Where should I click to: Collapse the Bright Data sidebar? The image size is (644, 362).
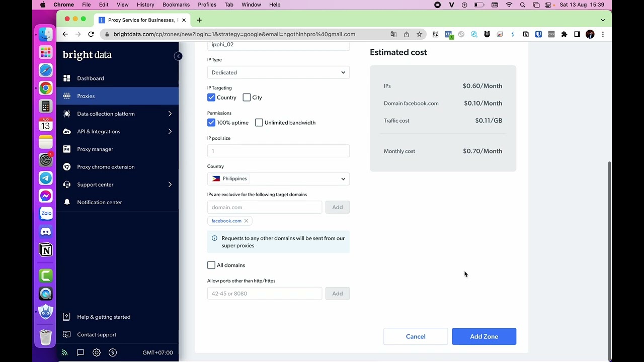pos(178,56)
